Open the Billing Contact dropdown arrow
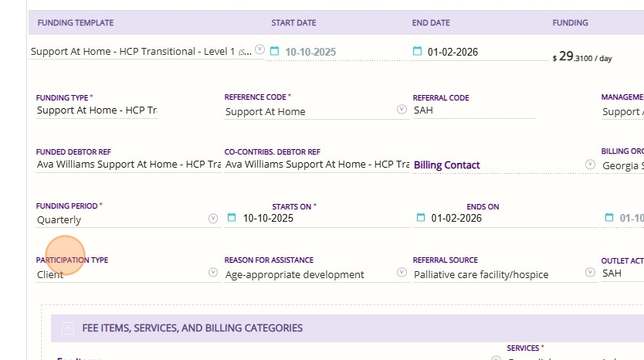 point(590,164)
